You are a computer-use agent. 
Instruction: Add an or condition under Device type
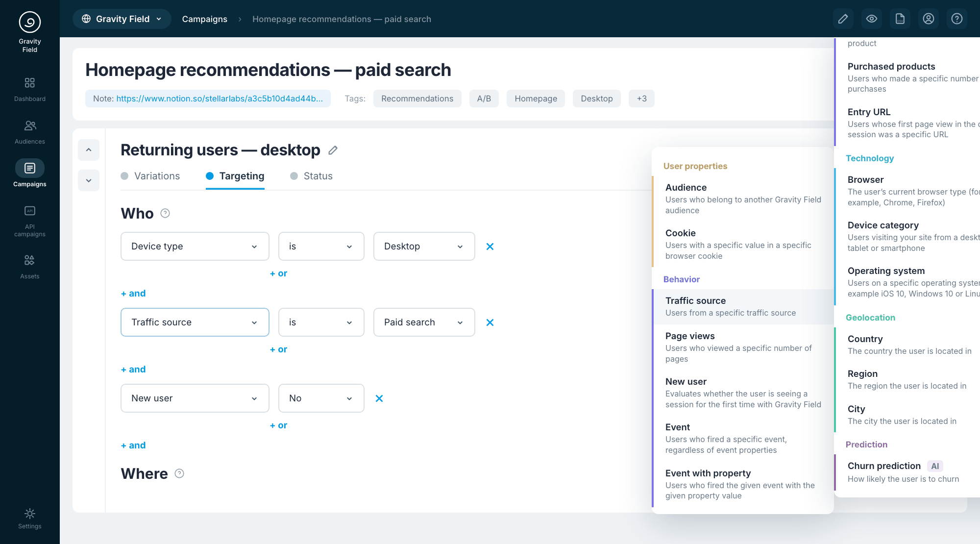click(279, 273)
